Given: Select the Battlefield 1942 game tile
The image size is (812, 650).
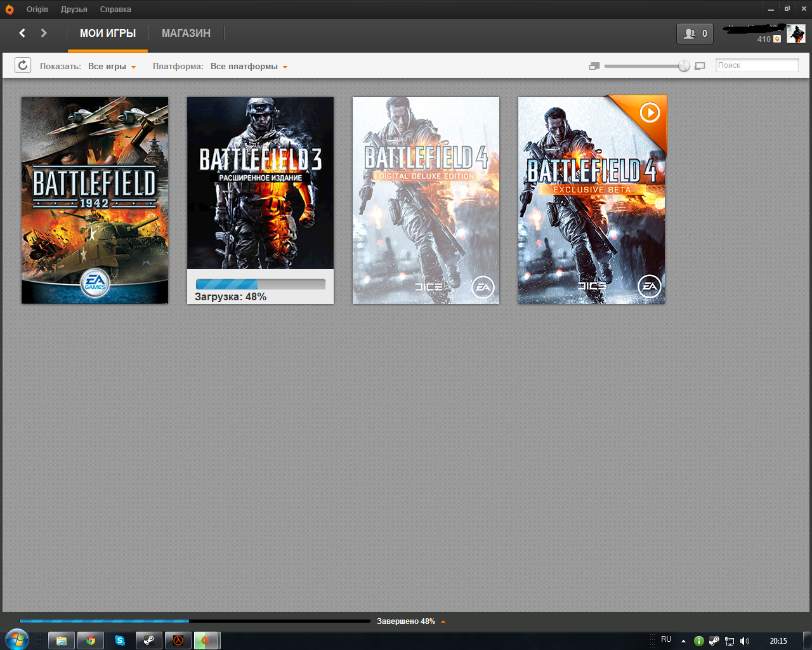Looking at the screenshot, I should (95, 201).
